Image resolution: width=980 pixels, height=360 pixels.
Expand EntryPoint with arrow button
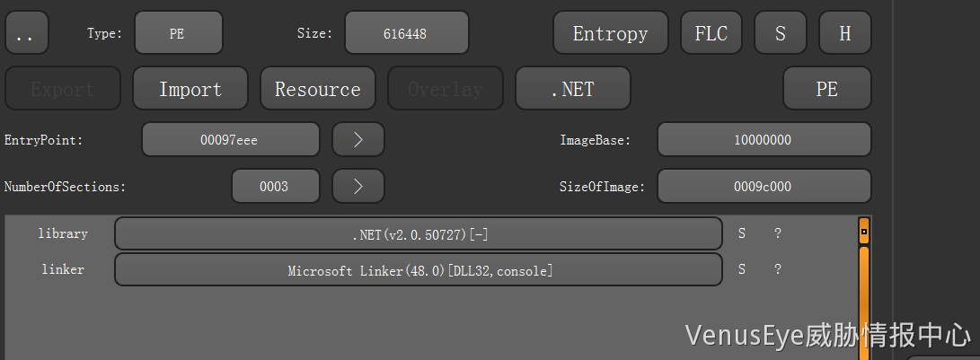(358, 140)
